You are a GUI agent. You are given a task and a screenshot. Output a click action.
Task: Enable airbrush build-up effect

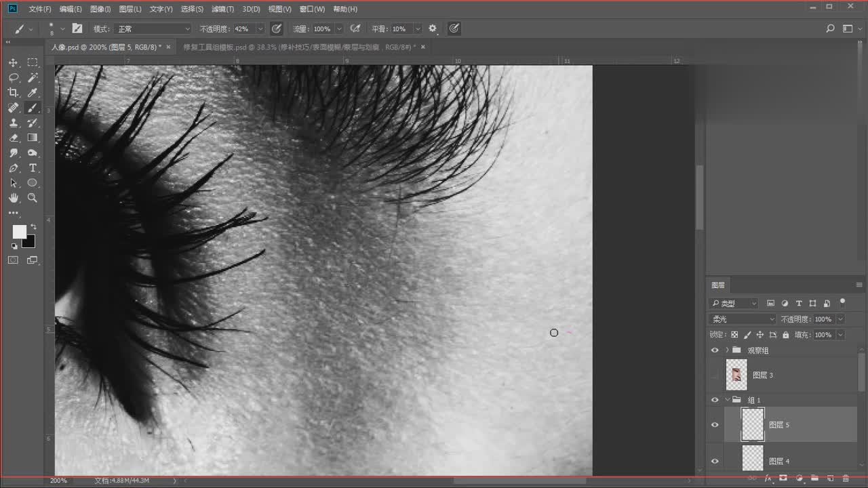(x=355, y=29)
